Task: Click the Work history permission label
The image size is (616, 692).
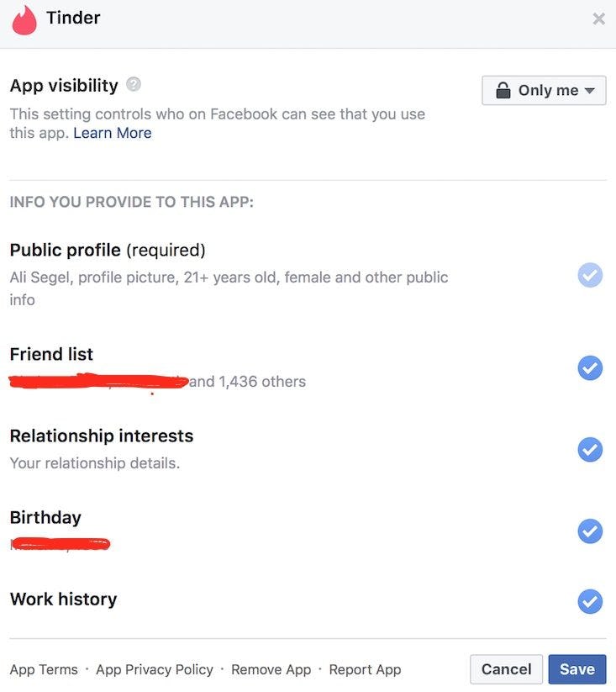Action: [x=63, y=599]
